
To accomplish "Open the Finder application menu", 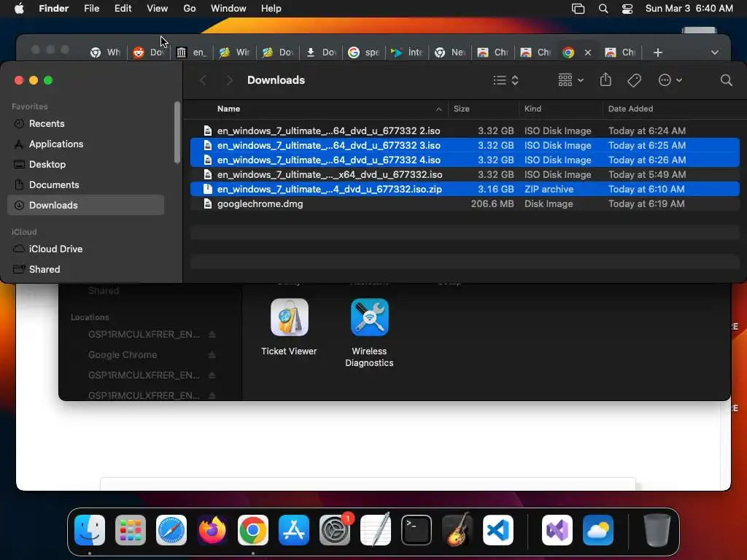I will [54, 9].
